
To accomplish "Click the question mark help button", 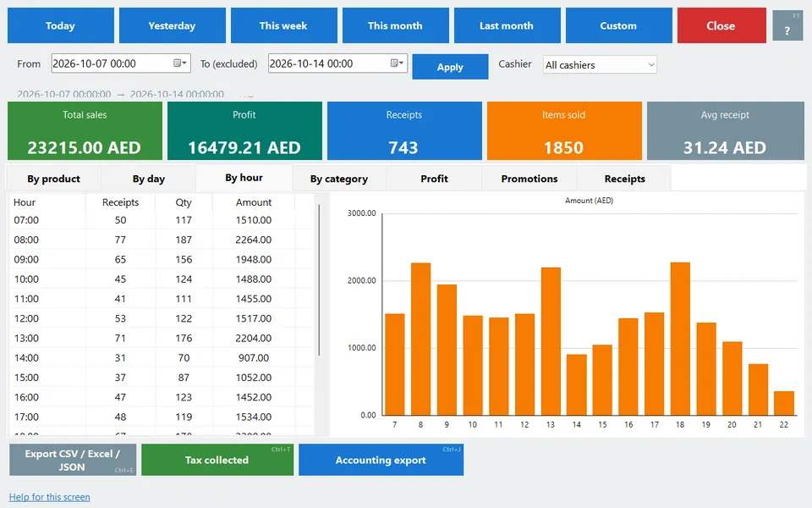I will pyautogui.click(x=787, y=25).
